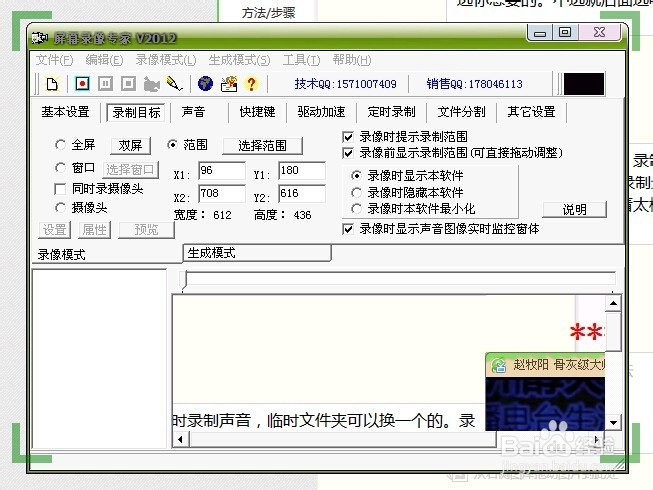Click the preview scroll right arrow
This screenshot has height=490, width=653.
597,439
